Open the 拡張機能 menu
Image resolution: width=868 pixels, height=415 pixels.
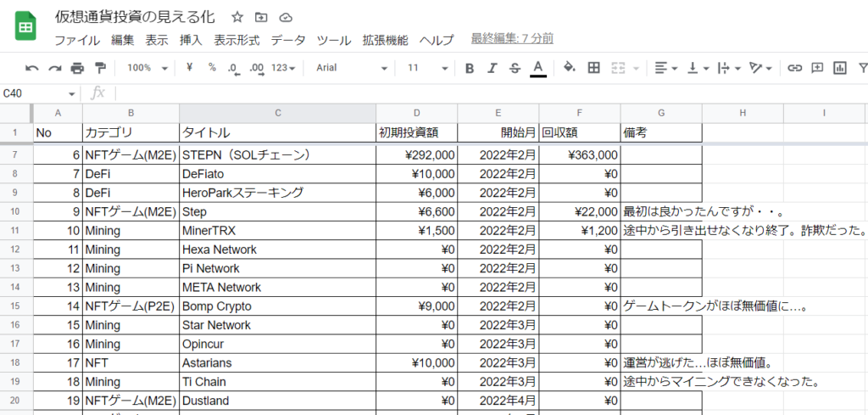(386, 41)
